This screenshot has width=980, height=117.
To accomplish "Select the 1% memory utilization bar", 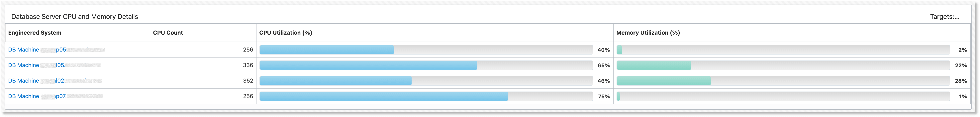I will tap(783, 97).
